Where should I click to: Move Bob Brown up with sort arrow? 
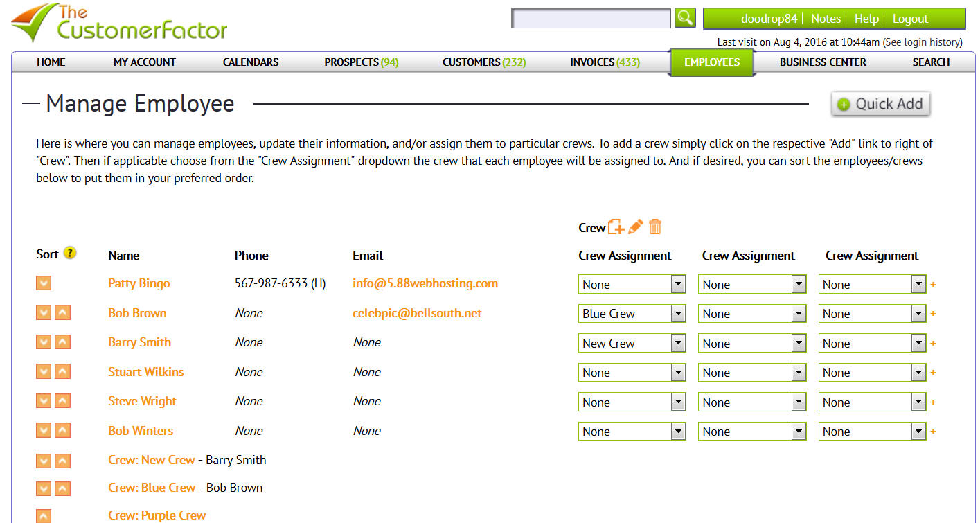point(62,313)
